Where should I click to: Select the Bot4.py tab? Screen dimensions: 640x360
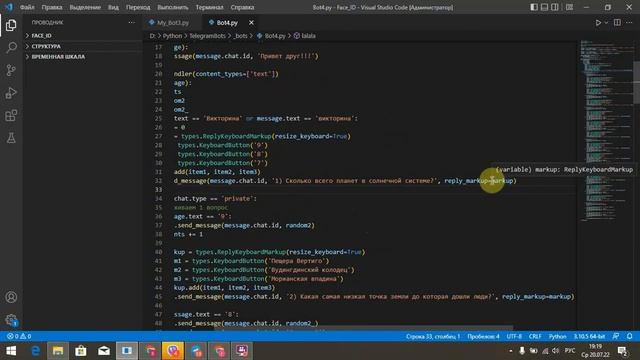[227, 23]
